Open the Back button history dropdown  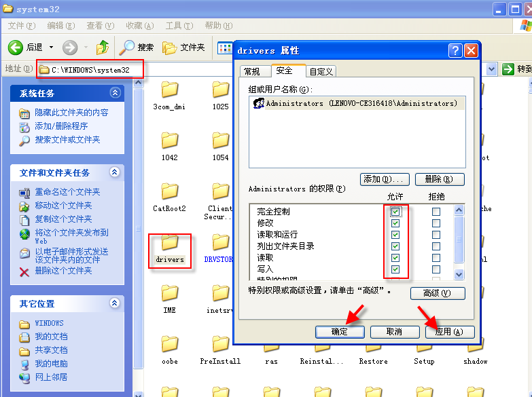pos(51,48)
